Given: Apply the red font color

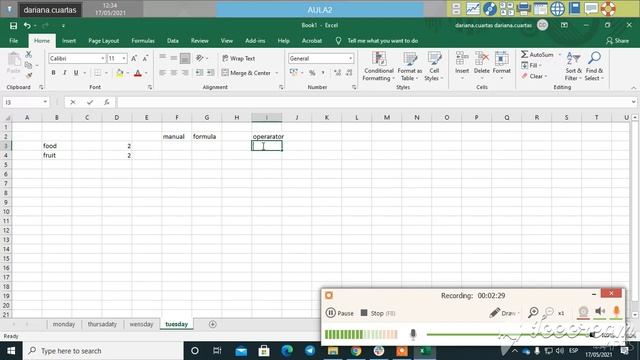Looking at the screenshot, I should click(x=138, y=73).
